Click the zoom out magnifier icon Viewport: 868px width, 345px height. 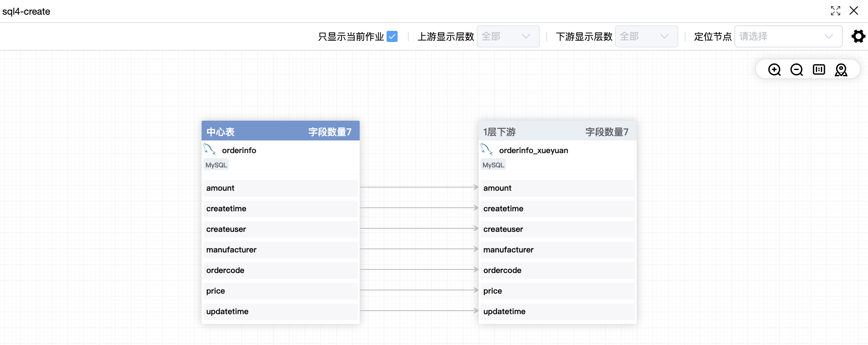796,70
